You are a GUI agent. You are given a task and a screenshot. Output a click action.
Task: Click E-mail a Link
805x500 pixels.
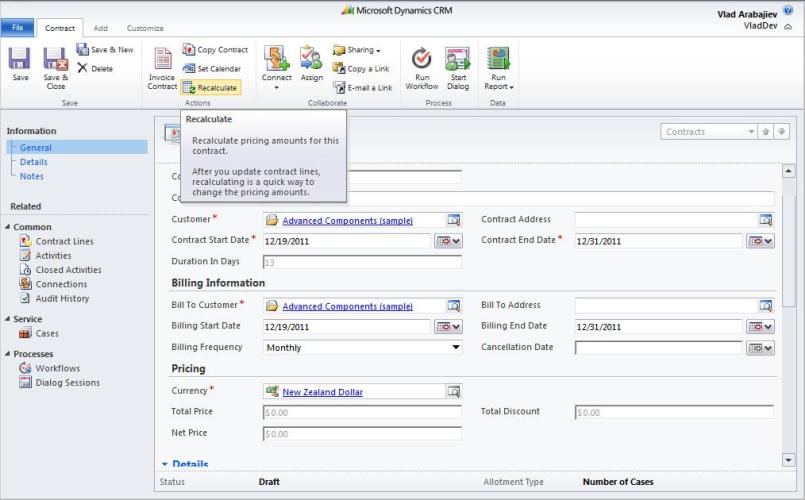tap(363, 88)
